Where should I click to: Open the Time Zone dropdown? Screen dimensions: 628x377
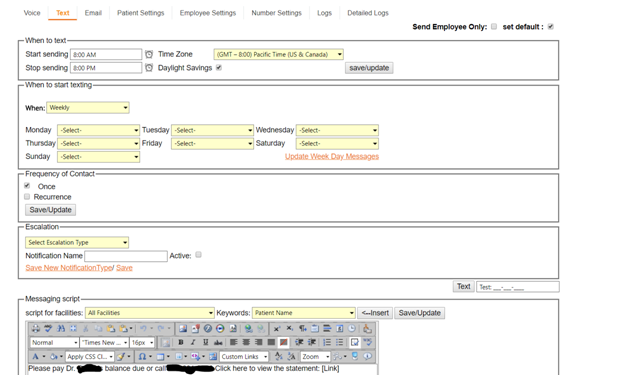278,54
